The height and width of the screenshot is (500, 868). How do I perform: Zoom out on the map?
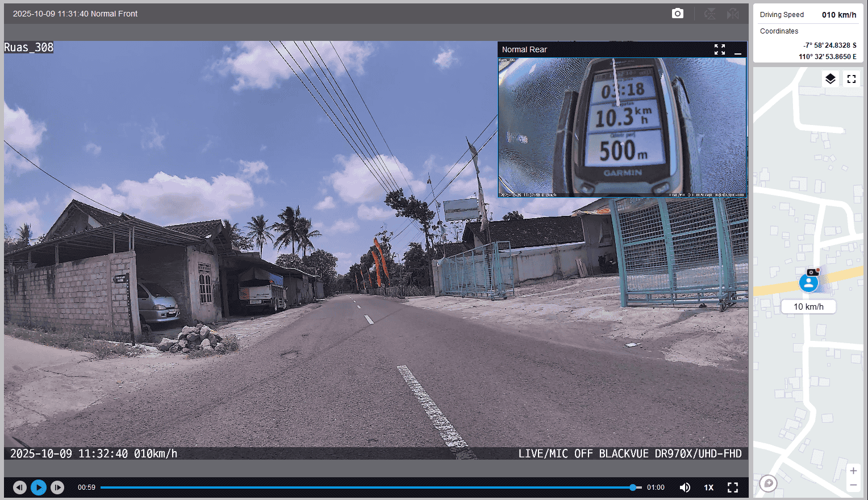[853, 485]
